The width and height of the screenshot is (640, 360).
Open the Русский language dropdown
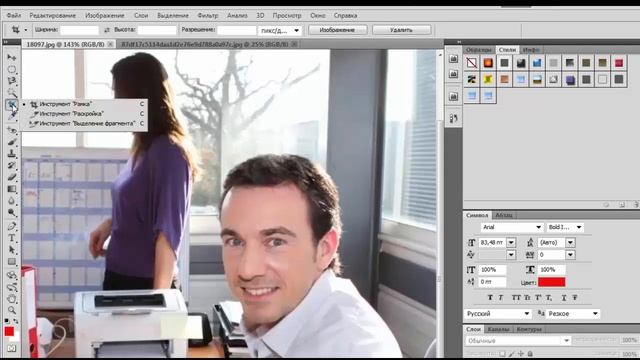(x=498, y=313)
